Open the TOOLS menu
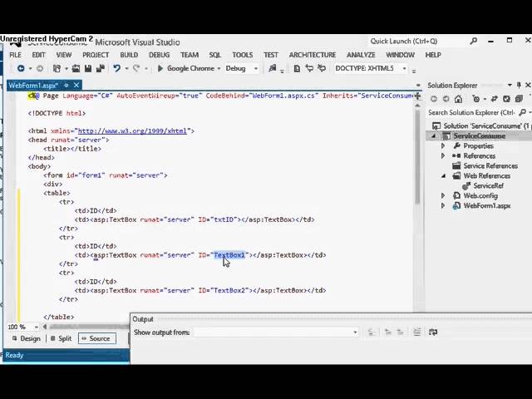The width and height of the screenshot is (532, 399). click(x=242, y=55)
